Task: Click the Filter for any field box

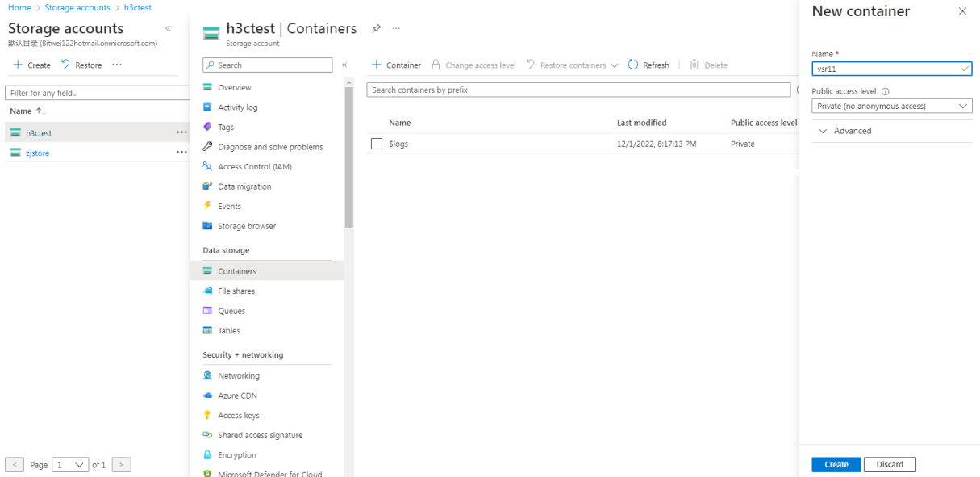Action: [x=98, y=93]
